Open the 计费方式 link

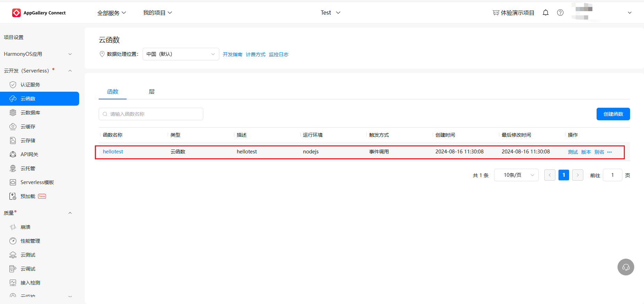click(x=256, y=54)
